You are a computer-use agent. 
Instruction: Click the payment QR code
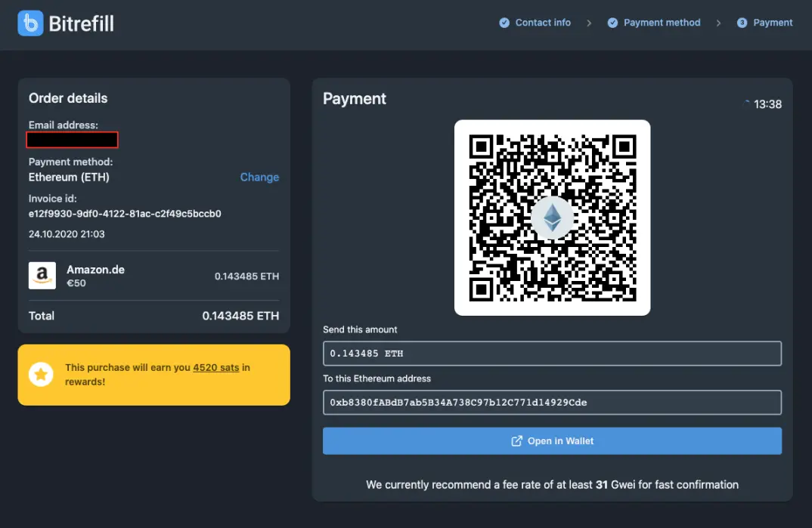point(553,218)
